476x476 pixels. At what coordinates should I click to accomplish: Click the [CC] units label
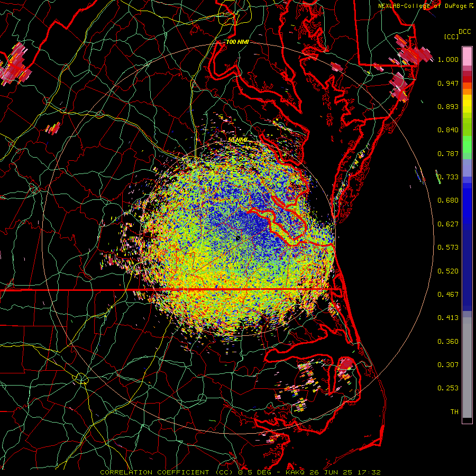tap(451, 36)
